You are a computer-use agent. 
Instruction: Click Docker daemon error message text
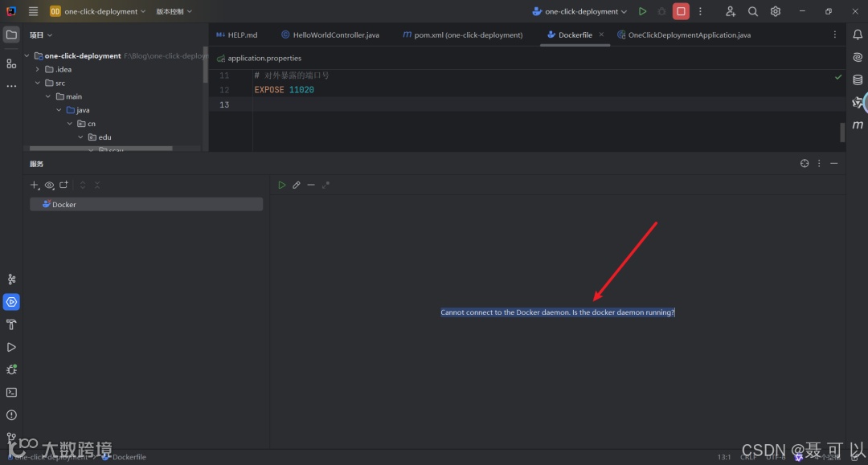point(558,312)
